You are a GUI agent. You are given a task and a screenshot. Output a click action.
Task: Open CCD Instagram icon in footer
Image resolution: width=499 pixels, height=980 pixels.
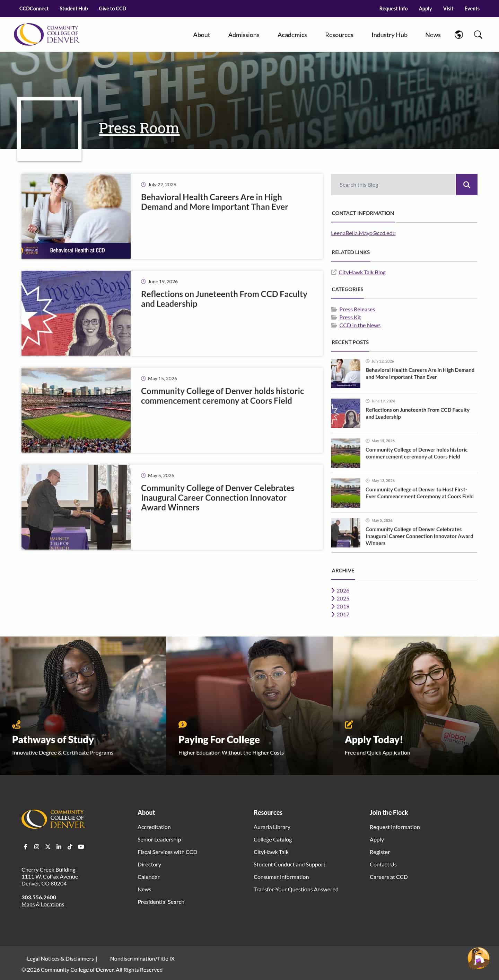[36, 846]
